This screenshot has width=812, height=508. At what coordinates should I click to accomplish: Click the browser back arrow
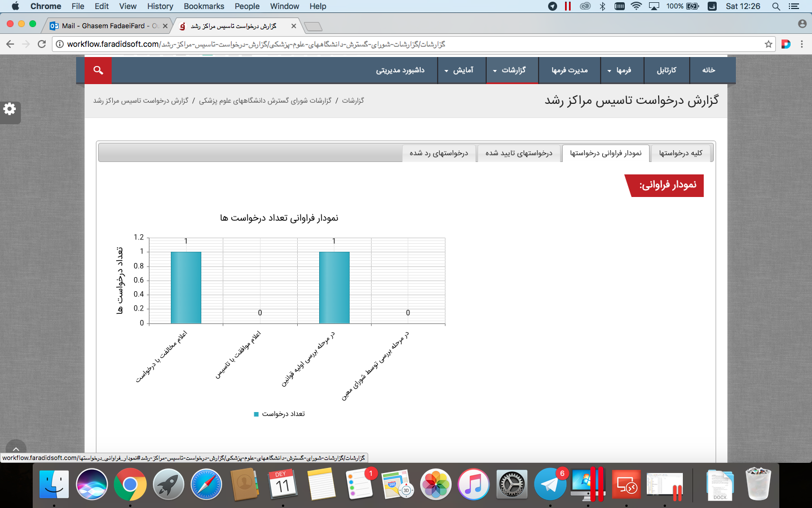(10, 44)
